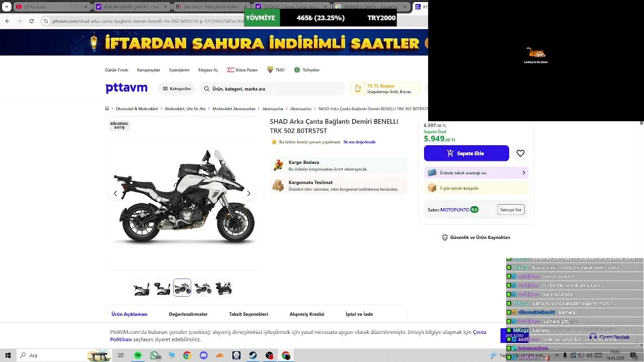Select fourth product thumbnail

(203, 288)
